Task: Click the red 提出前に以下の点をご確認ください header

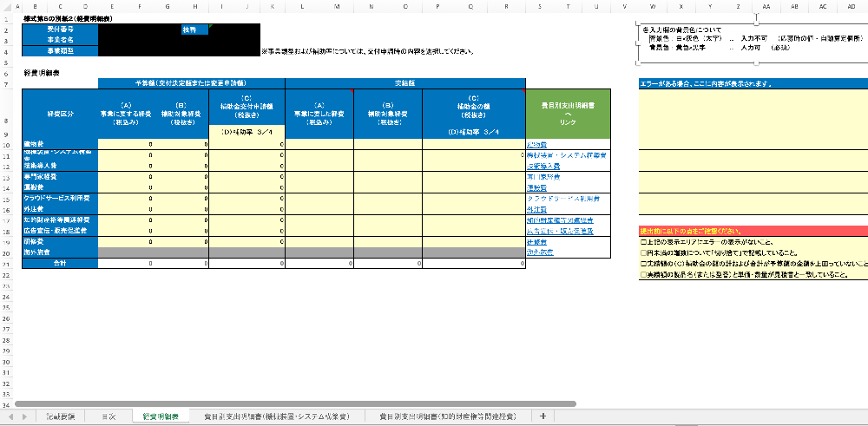Action: point(753,232)
